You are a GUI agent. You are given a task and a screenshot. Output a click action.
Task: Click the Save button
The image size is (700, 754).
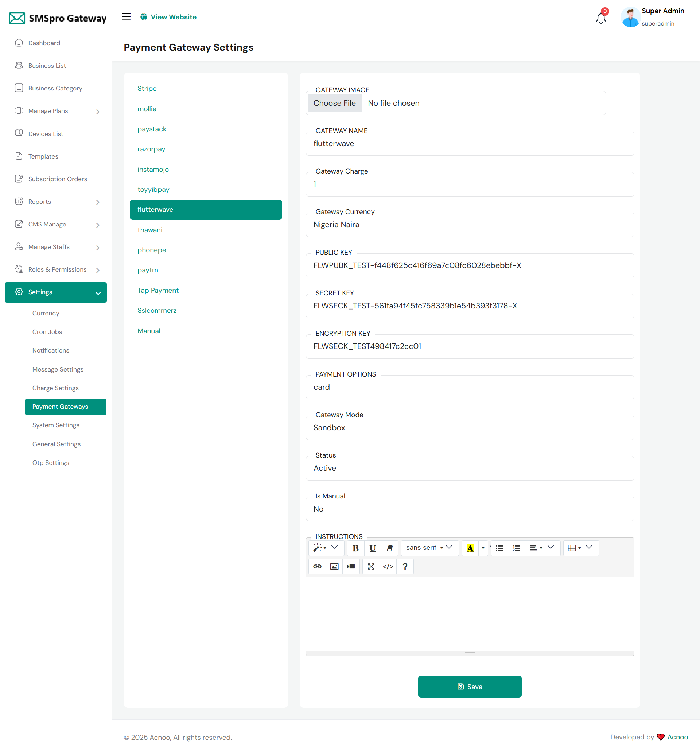coord(469,686)
